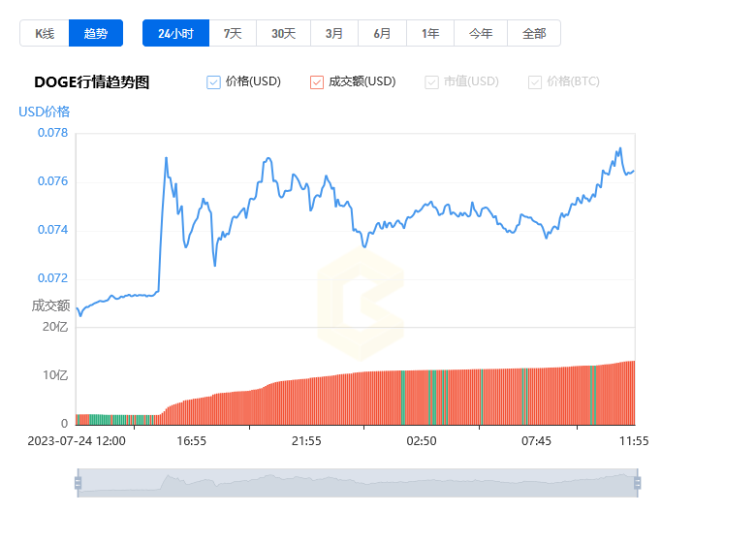Choose the 全部 time range
The width and height of the screenshot is (756, 546).
point(534,33)
